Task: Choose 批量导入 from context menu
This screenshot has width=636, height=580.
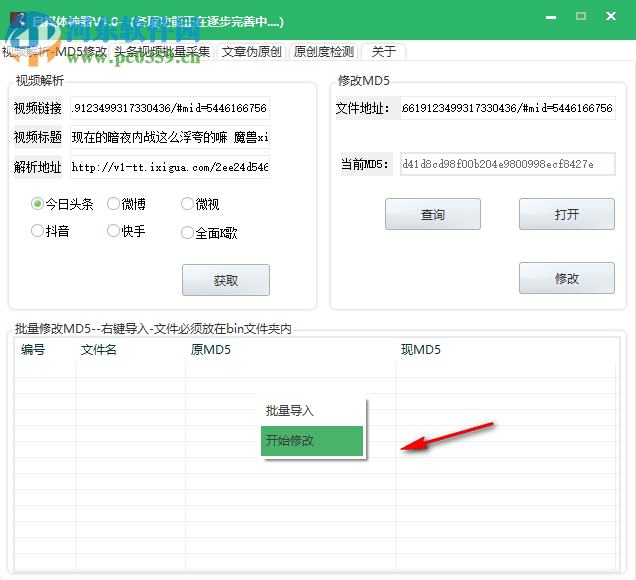Action: coord(312,410)
